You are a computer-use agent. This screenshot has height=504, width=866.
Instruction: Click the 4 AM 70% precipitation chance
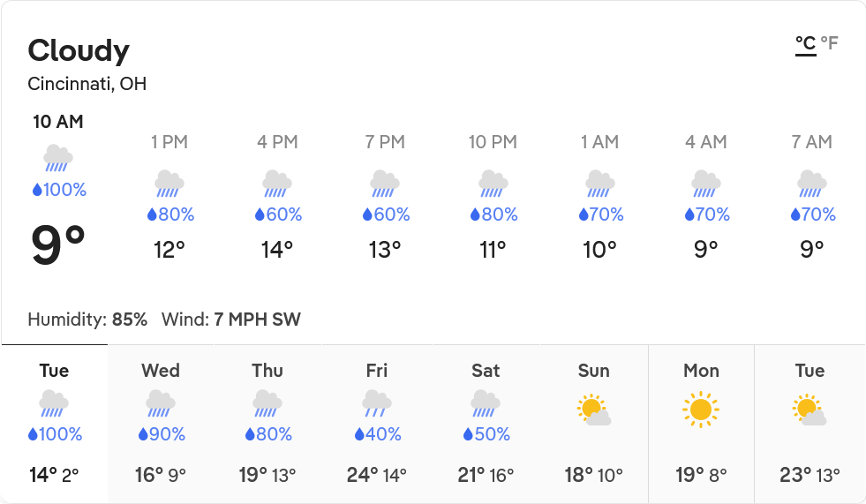pos(705,214)
